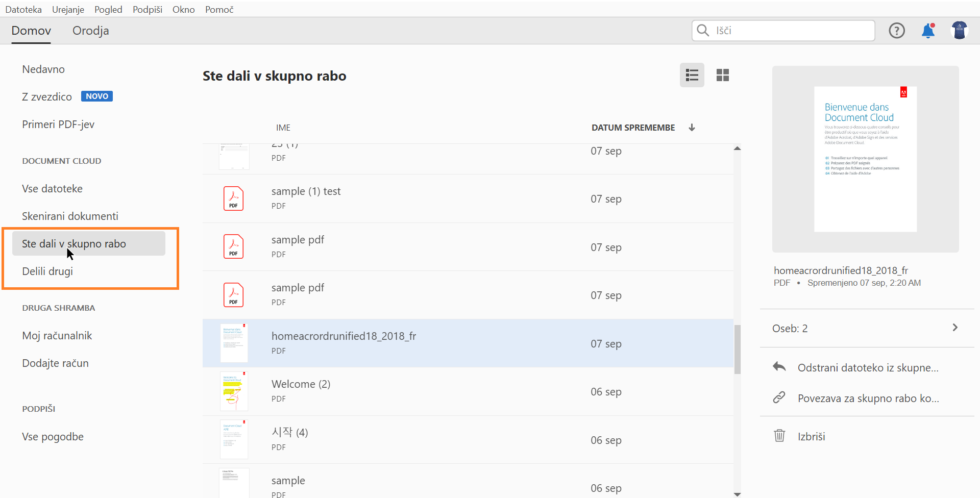This screenshot has width=980, height=498.
Task: Click the unshare arrow icon
Action: [x=779, y=367]
